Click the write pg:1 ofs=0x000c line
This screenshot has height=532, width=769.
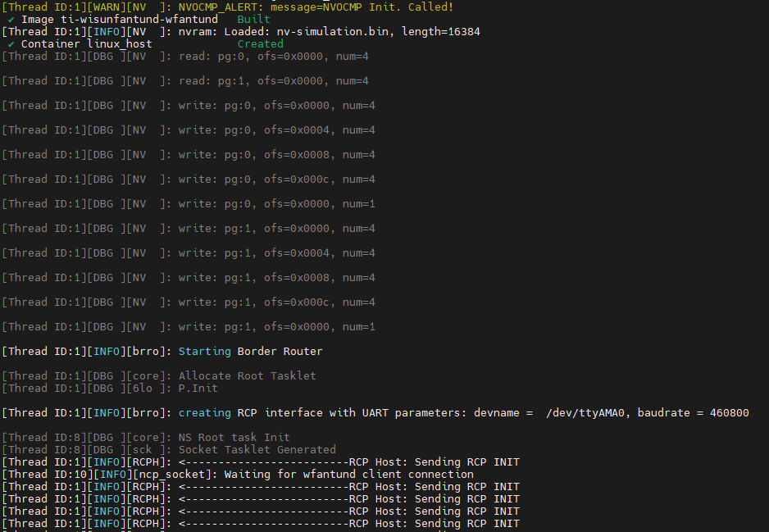(276, 302)
